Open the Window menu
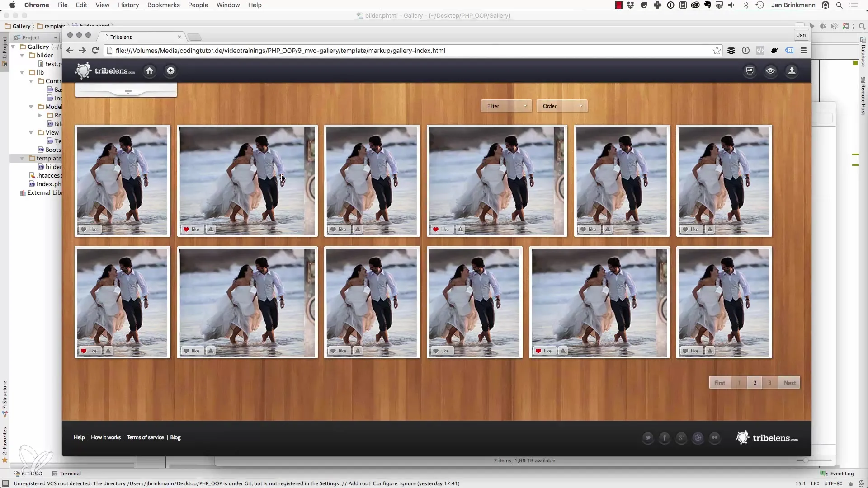Screen dimensions: 868x488 228,5
